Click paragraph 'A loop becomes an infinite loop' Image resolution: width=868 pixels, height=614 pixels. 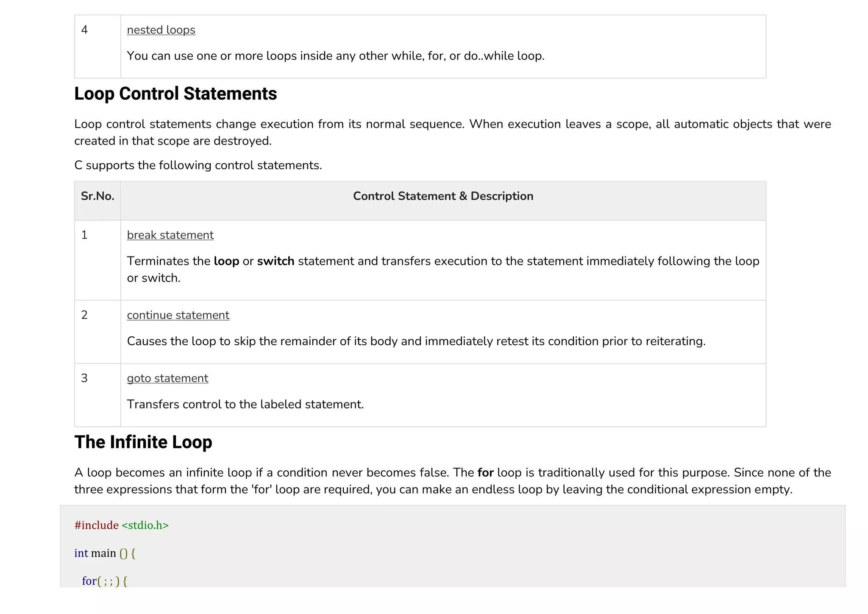point(453,481)
